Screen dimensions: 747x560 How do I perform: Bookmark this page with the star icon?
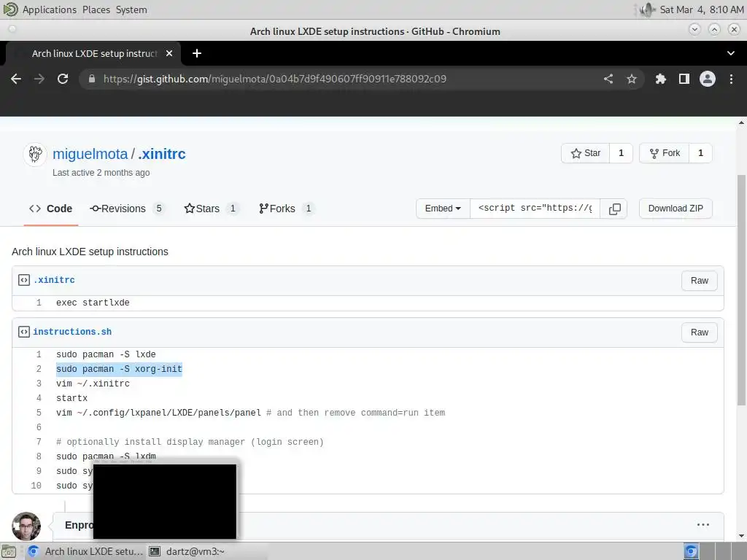[x=632, y=79]
